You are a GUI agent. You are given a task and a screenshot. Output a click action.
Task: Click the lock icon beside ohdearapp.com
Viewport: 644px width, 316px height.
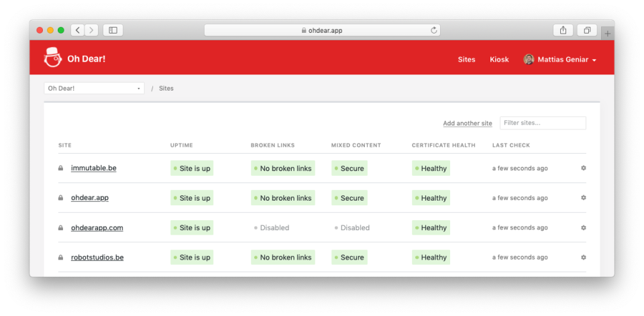click(61, 227)
